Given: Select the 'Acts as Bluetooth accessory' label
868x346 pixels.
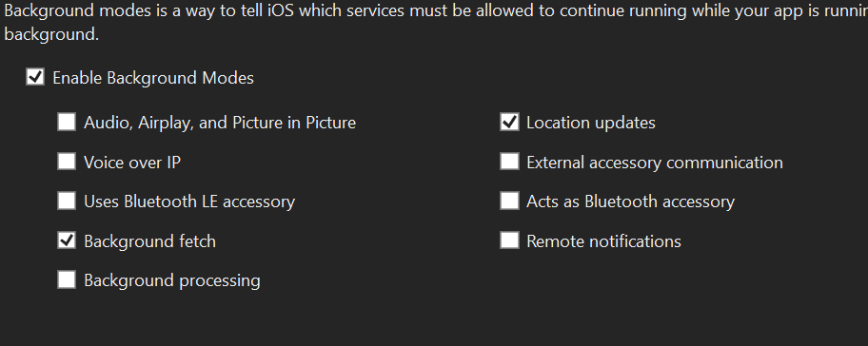Looking at the screenshot, I should (x=630, y=202).
